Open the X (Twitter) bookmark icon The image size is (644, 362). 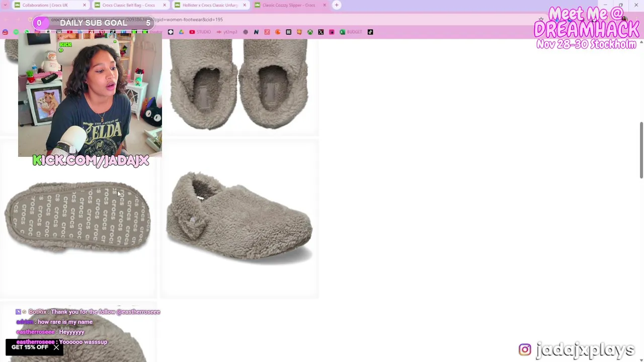tap(321, 32)
